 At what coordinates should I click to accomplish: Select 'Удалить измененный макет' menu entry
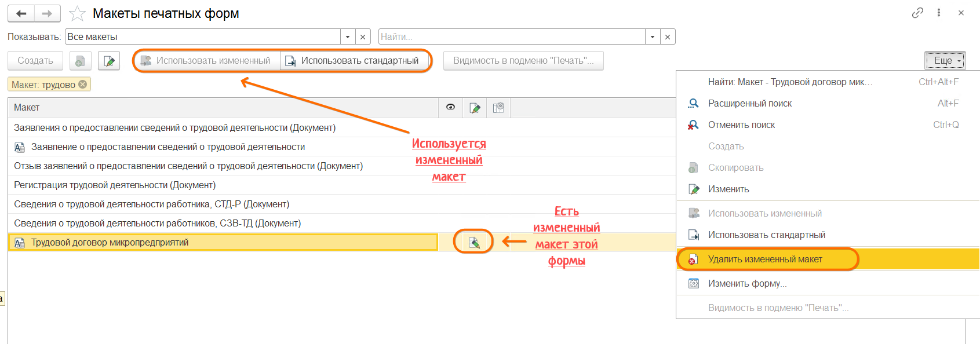(828, 259)
